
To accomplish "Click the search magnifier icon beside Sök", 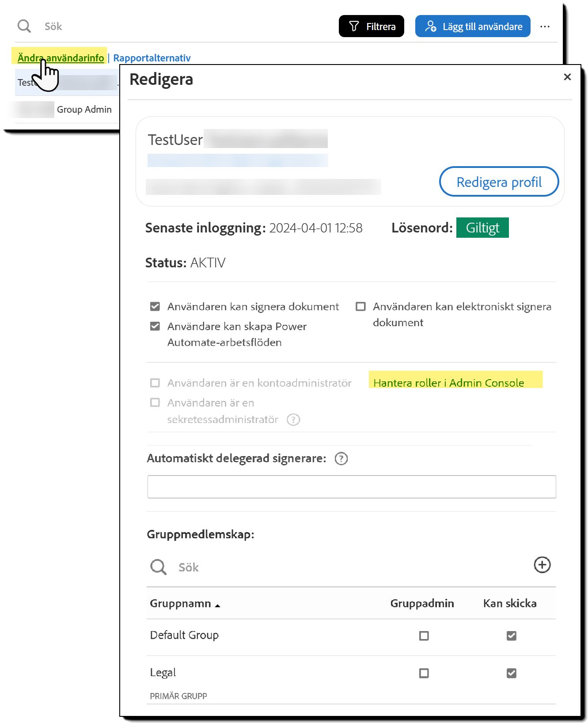I will click(24, 27).
